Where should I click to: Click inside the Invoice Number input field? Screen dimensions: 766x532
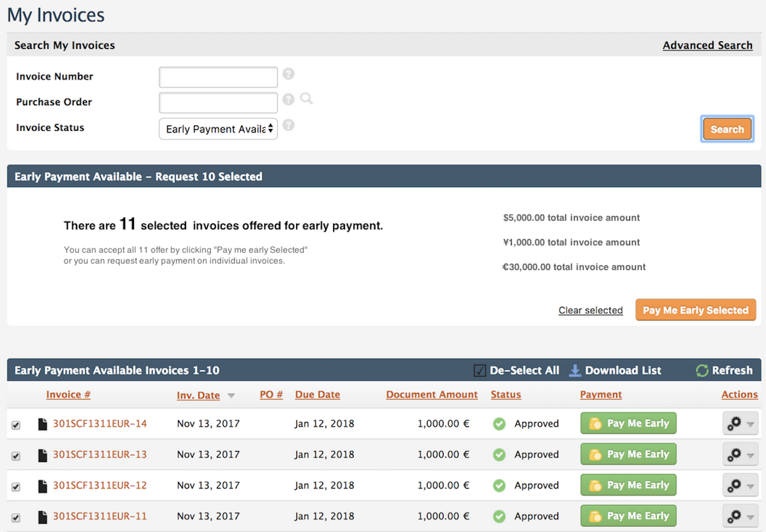tap(218, 77)
